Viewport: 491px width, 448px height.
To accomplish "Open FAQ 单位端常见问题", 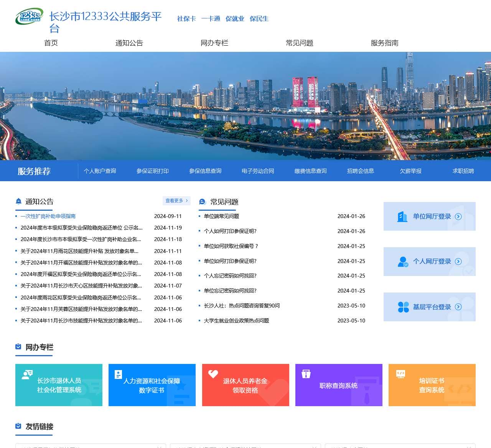I will tap(221, 216).
